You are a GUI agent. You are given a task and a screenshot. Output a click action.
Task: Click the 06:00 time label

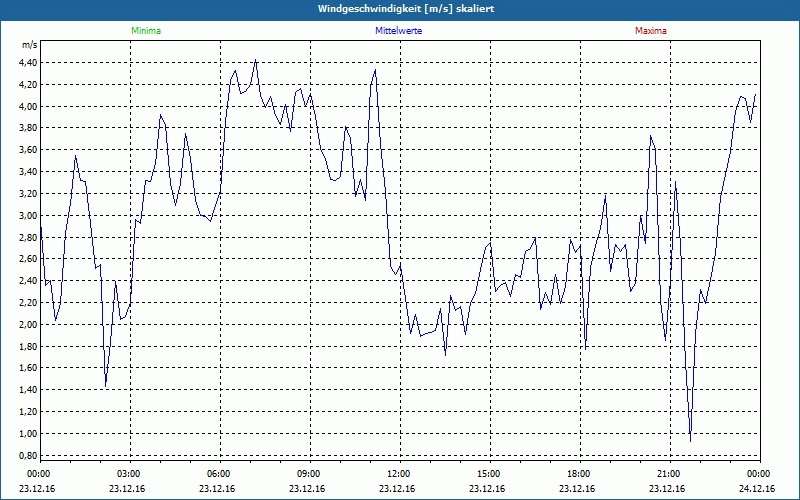click(x=220, y=474)
